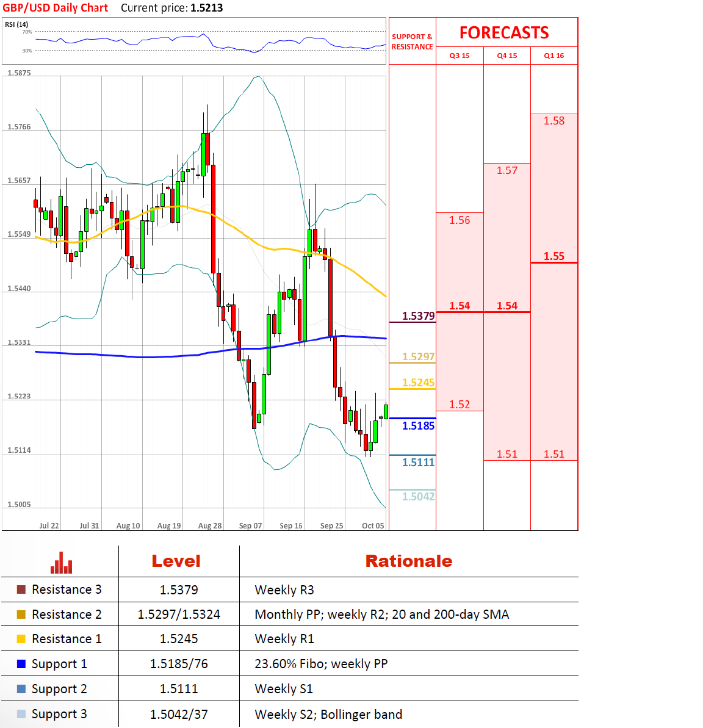This screenshot has width=703, height=728.
Task: Click the RSI 70% threshold label
Action: (27, 32)
